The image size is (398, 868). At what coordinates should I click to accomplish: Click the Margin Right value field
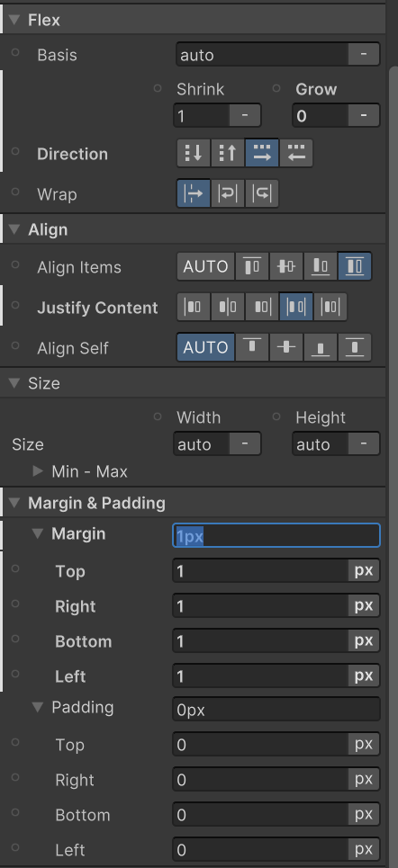click(x=260, y=605)
